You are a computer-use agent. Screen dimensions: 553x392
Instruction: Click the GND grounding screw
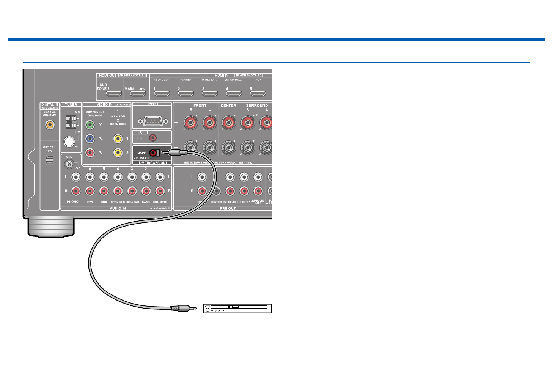(x=69, y=164)
